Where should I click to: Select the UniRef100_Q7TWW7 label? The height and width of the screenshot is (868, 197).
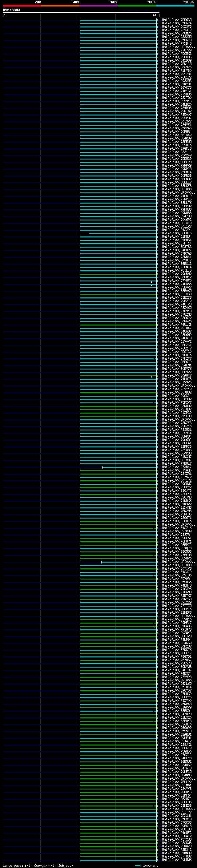pyautogui.click(x=177, y=856)
